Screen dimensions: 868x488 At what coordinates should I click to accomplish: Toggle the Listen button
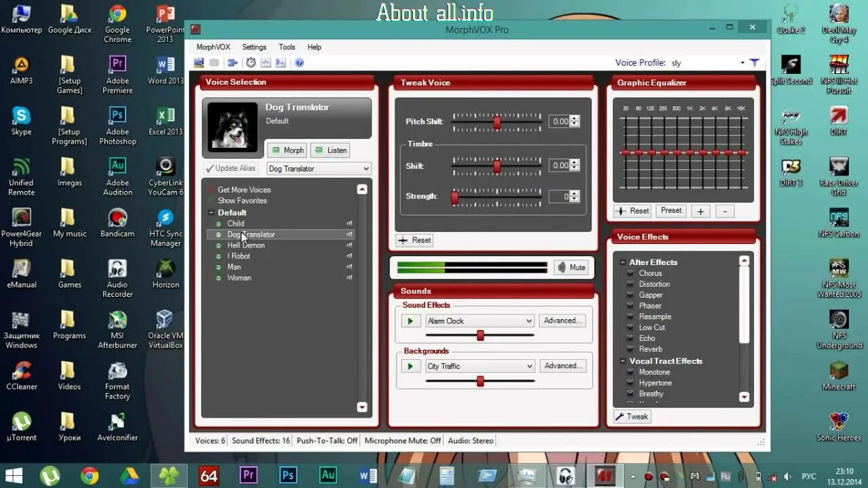[x=330, y=150]
